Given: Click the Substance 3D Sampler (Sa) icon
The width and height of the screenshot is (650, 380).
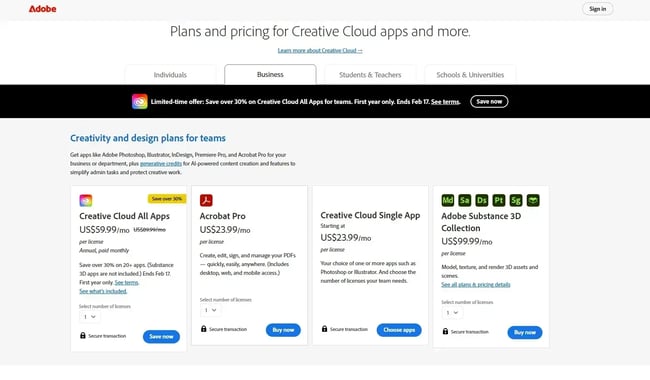Looking at the screenshot, I should (465, 201).
